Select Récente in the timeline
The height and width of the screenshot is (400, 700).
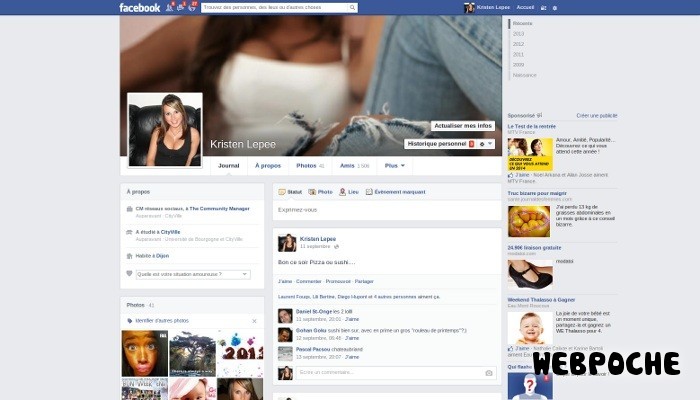(522, 23)
